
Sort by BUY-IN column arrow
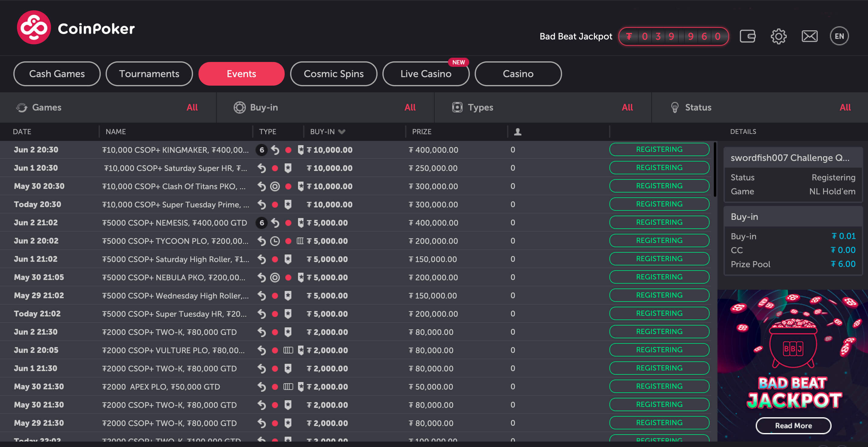click(342, 132)
